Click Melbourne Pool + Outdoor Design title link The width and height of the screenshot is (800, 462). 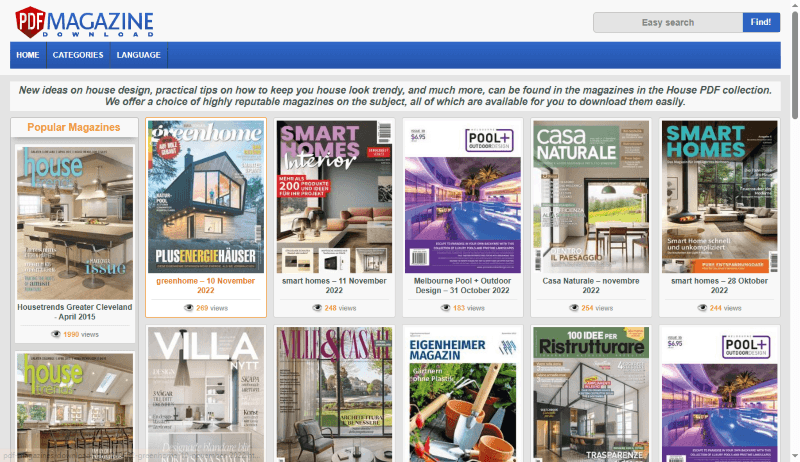462,286
